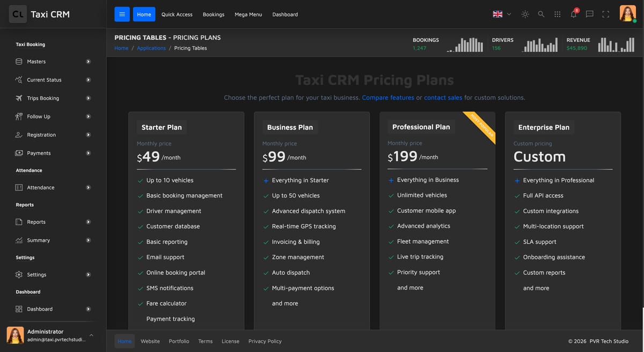The image size is (644, 352).
Task: Expand the sidebar Settings submenu arrow
Action: (x=88, y=275)
